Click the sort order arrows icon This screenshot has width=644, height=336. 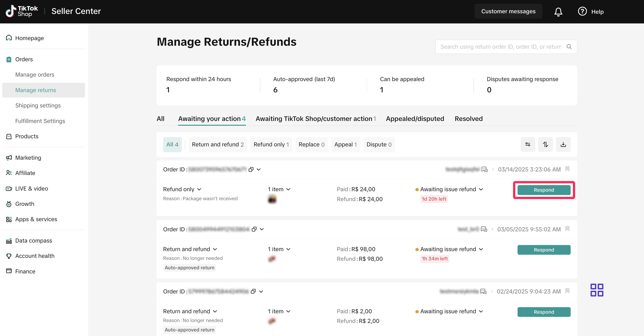(545, 144)
